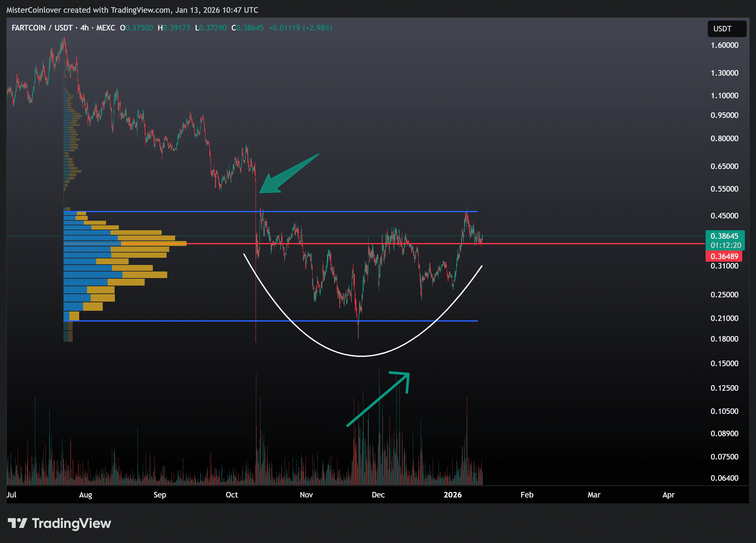Click the MisterCoinlover attribution header text

(x=132, y=10)
